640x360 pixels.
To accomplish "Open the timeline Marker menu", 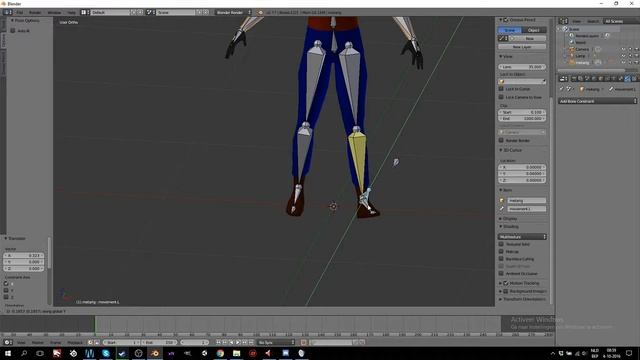I will (x=38, y=343).
